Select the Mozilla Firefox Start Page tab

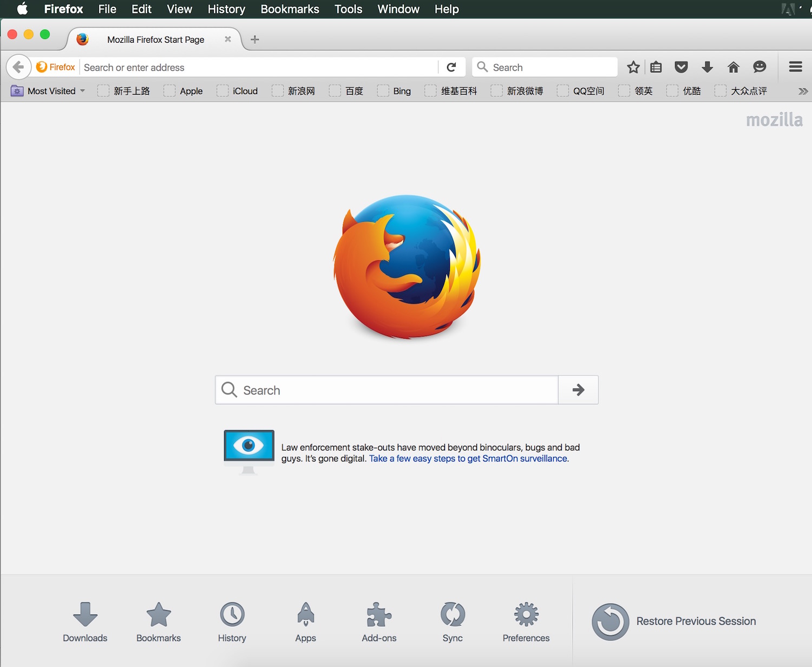[155, 39]
